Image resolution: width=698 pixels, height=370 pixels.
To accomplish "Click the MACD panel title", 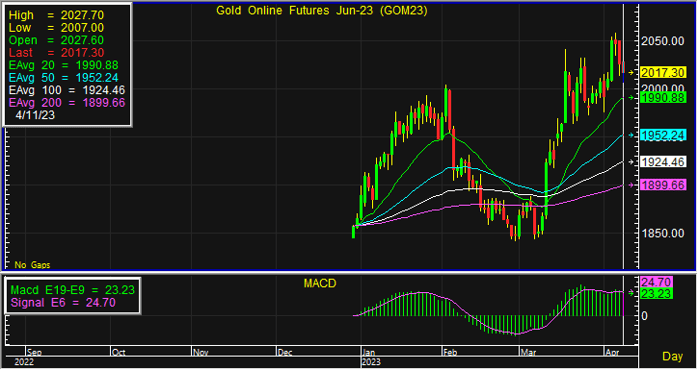I will [320, 283].
